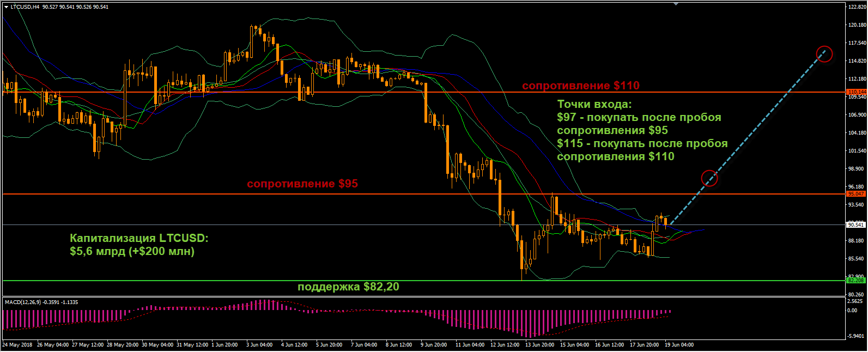
Task: Click the white 90.541 current price tag
Action: click(x=856, y=224)
